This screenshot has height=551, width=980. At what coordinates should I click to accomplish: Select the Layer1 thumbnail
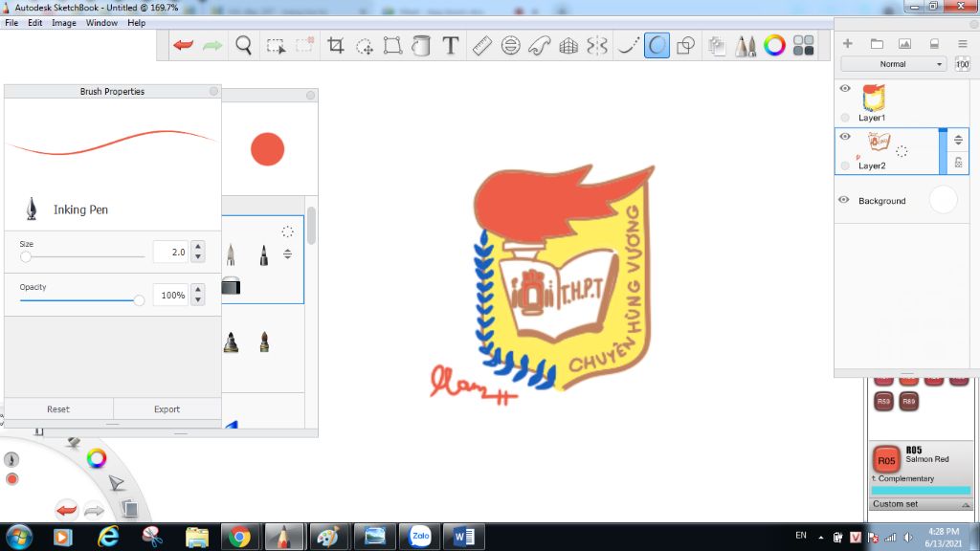pyautogui.click(x=874, y=98)
